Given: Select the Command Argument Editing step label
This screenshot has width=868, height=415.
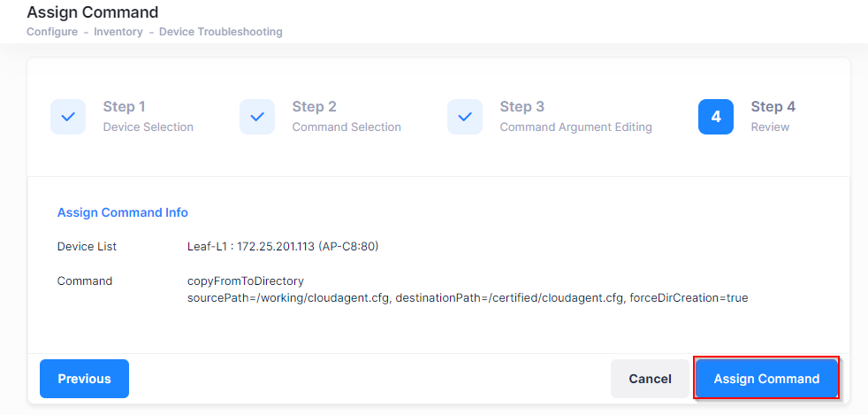Looking at the screenshot, I should coord(575,127).
